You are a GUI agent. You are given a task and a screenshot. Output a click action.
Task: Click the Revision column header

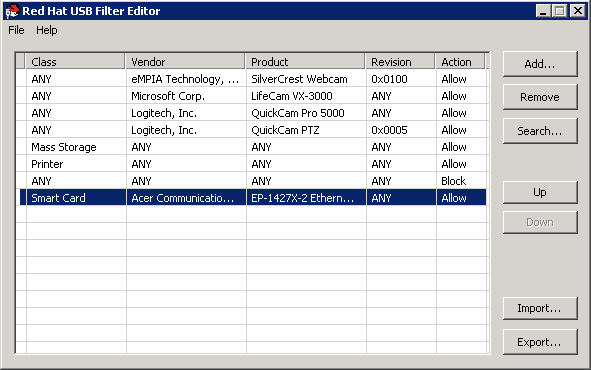pos(401,61)
